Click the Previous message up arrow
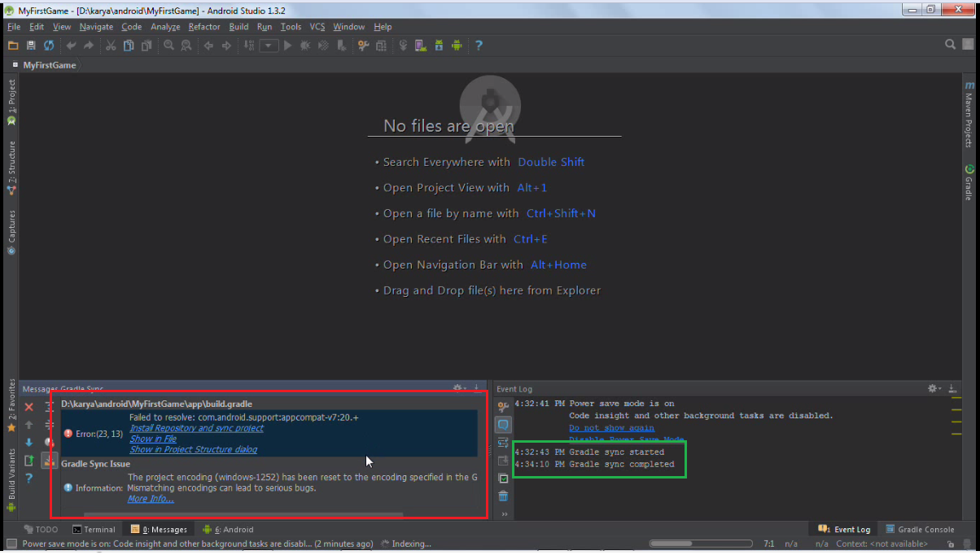 [28, 425]
